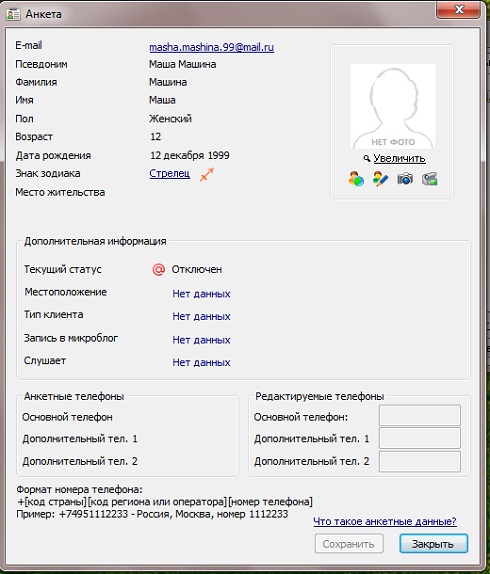Click the 'Редактируемые телефоны' group title
Screen dimensions: 490x574
(320, 396)
